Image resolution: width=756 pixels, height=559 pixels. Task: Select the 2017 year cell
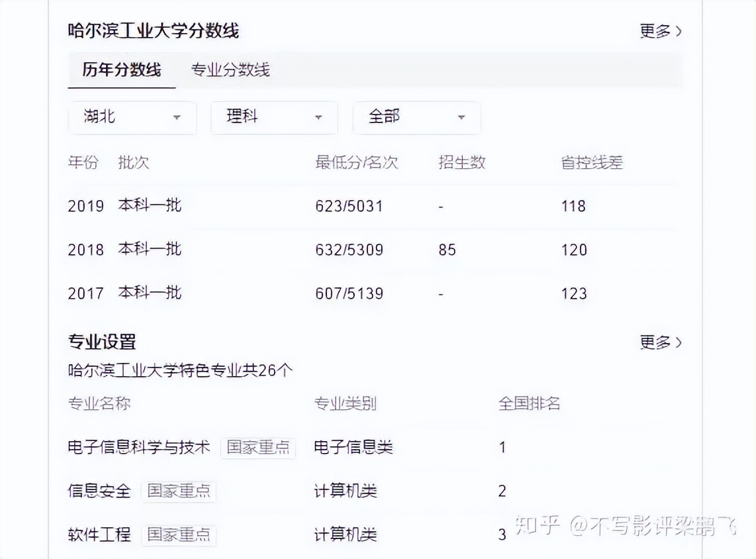[x=86, y=293]
